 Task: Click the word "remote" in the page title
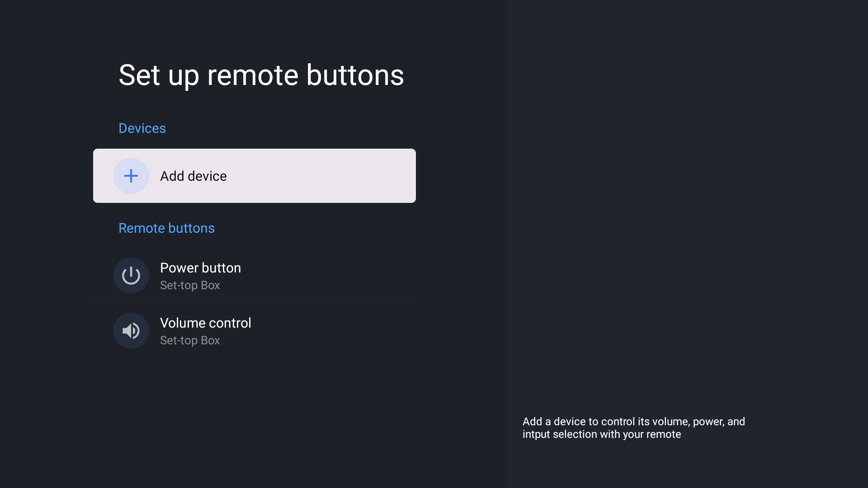click(253, 75)
